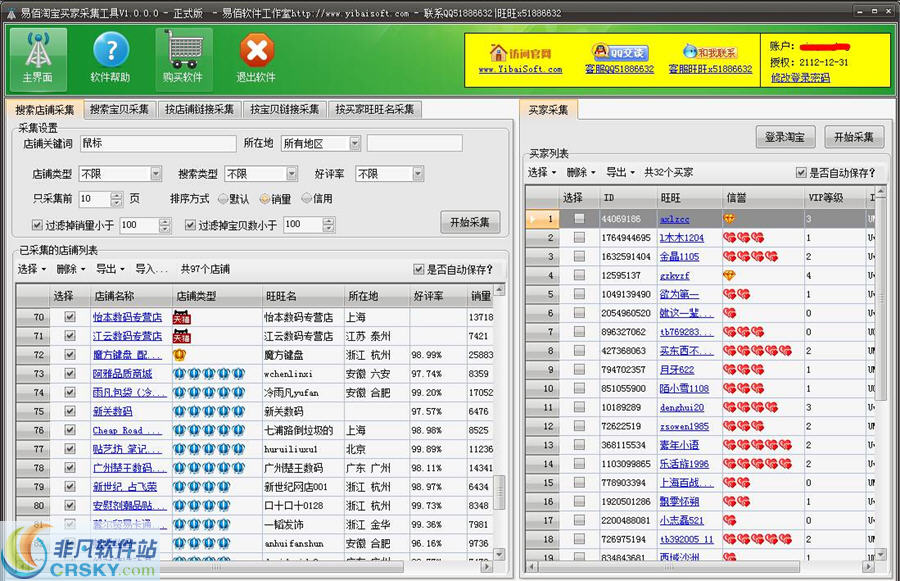
Task: Click hearts rating for zsowen1985
Action: tap(743, 427)
